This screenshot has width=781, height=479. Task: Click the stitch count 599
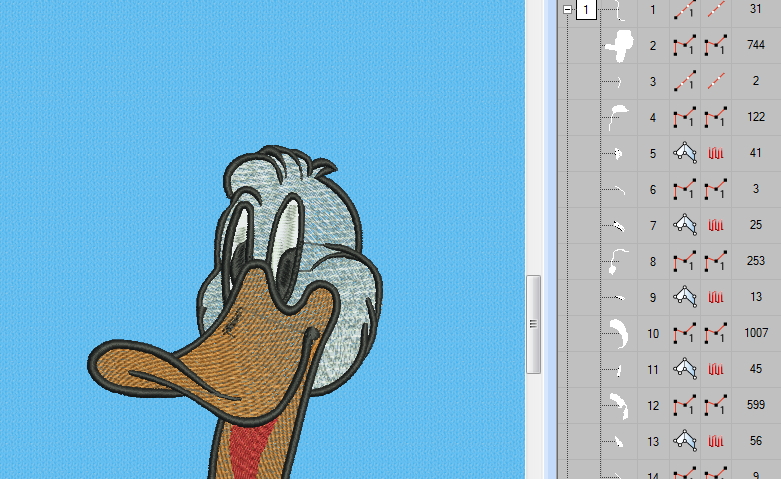pos(756,404)
